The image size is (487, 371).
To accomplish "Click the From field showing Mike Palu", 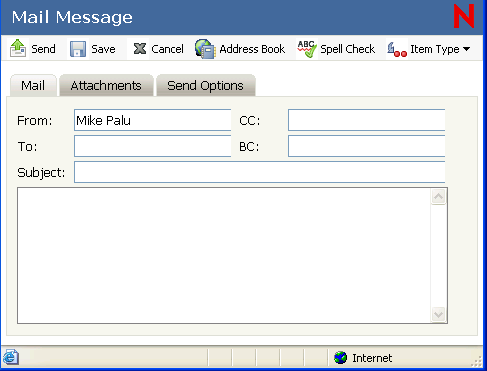I will click(153, 120).
